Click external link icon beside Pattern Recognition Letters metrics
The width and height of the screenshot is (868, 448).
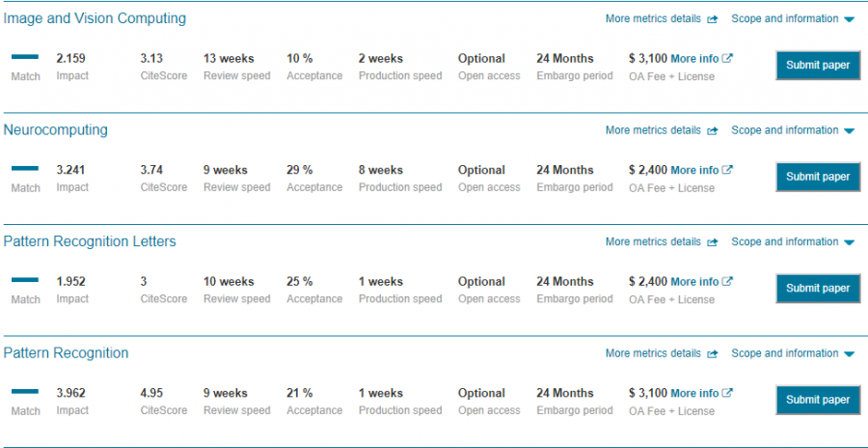point(712,242)
